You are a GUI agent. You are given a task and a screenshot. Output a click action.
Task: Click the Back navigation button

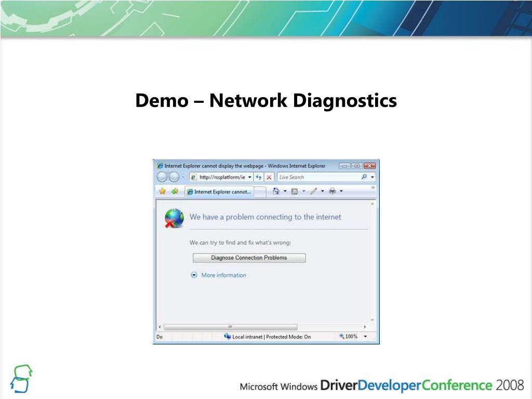162,177
